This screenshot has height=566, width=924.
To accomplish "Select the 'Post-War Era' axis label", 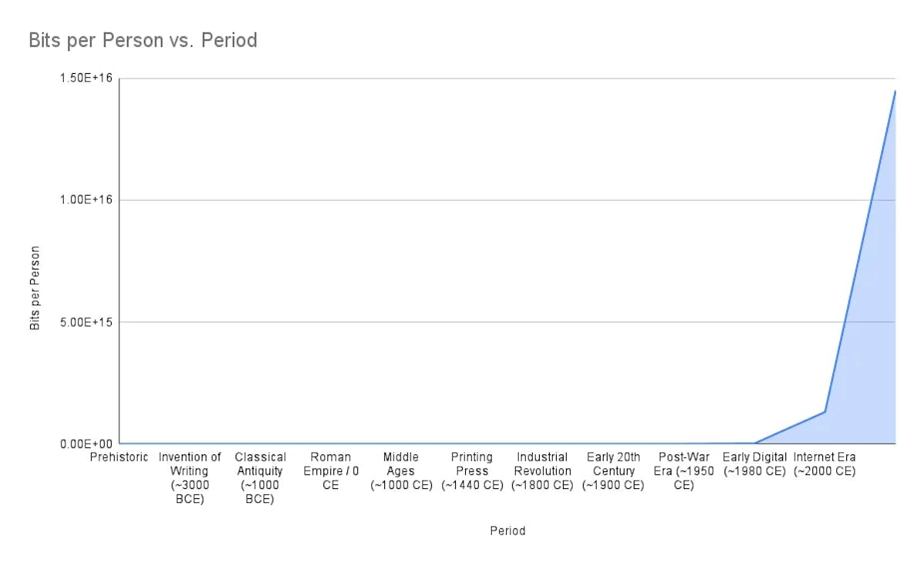I will [684, 471].
